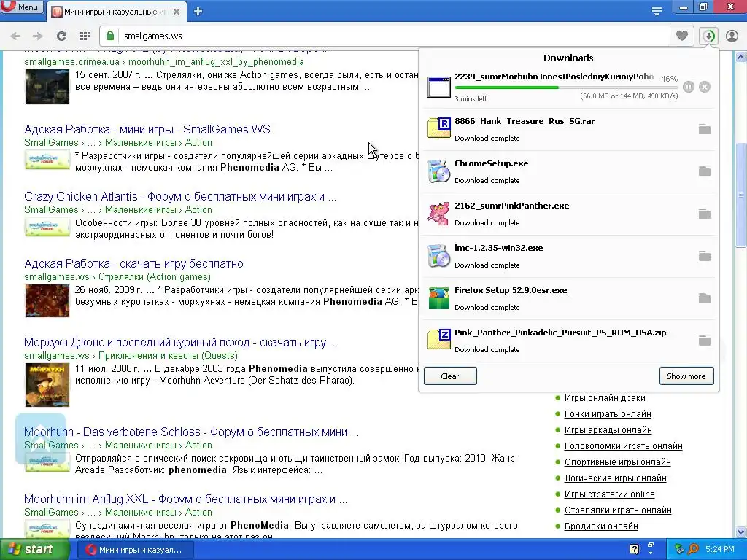Click the green padlock security icon

[x=110, y=36]
